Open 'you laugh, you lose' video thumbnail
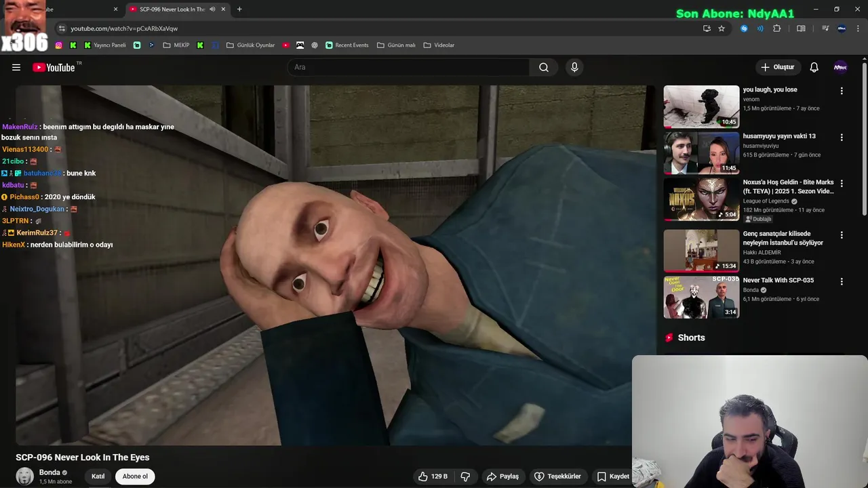This screenshot has height=488, width=868. [x=701, y=106]
